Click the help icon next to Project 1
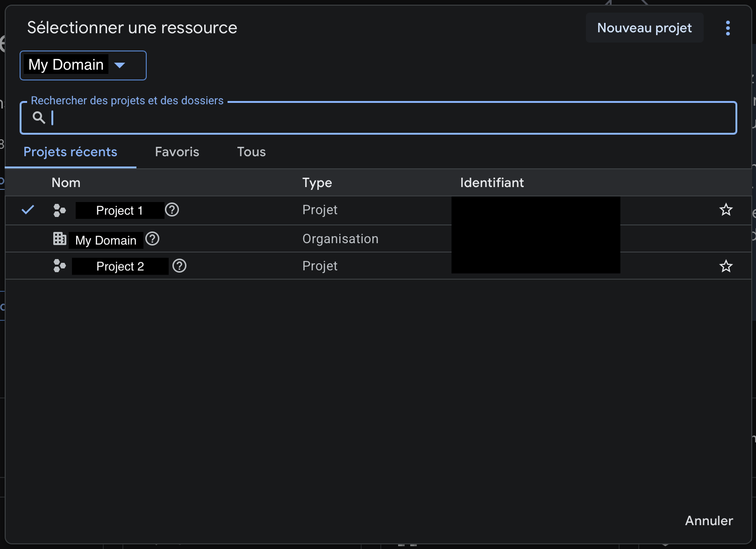This screenshot has height=549, width=756. tap(172, 210)
